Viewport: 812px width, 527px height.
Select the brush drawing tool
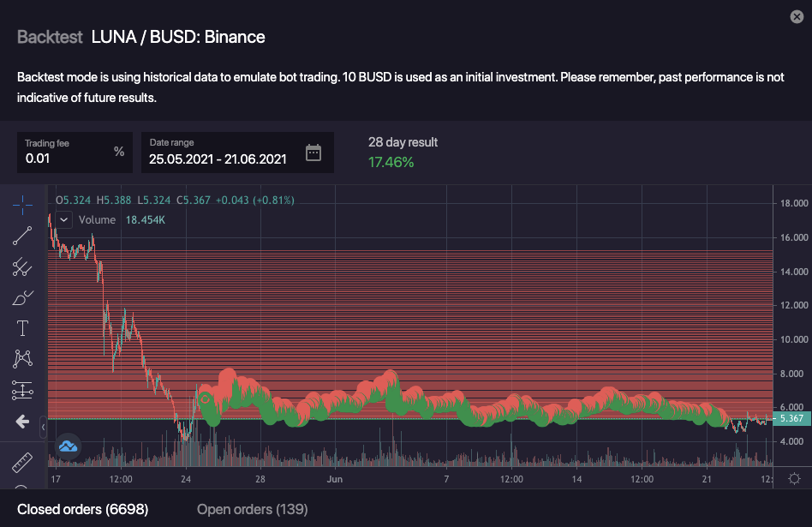[22, 298]
